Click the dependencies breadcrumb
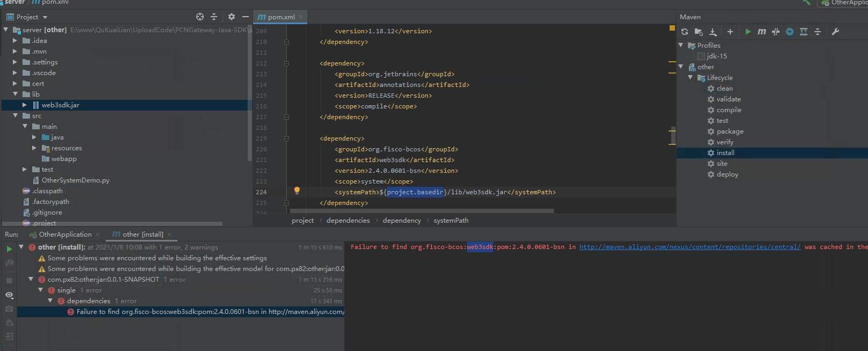Screen dimensions: 868x351 (x=348, y=221)
